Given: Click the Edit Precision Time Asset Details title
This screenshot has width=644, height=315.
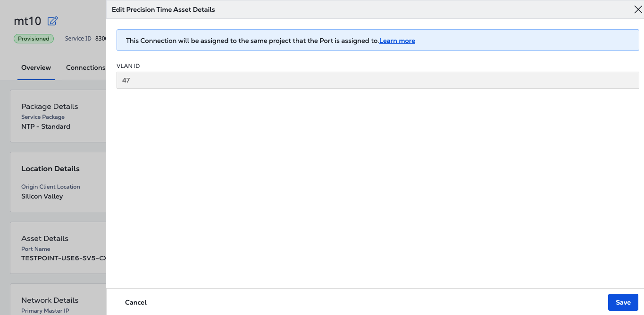Looking at the screenshot, I should tap(163, 9).
